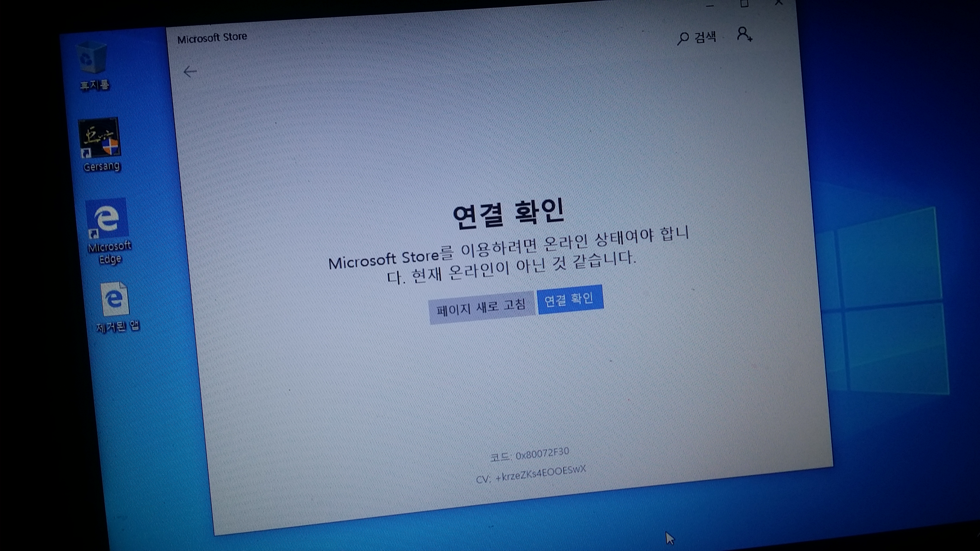Image resolution: width=980 pixels, height=551 pixels.
Task: Click the 페이지 새로 고침 button
Action: (482, 307)
